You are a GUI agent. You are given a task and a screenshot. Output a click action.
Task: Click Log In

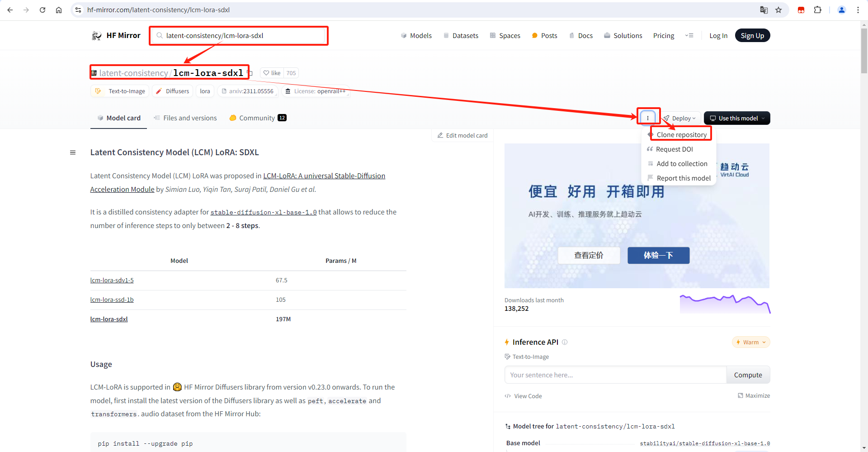[x=718, y=36]
